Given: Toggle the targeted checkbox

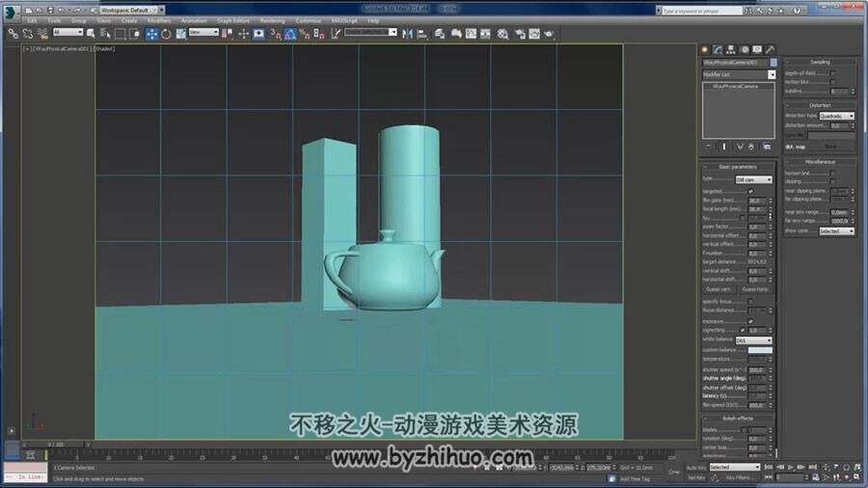Looking at the screenshot, I should pyautogui.click(x=750, y=191).
